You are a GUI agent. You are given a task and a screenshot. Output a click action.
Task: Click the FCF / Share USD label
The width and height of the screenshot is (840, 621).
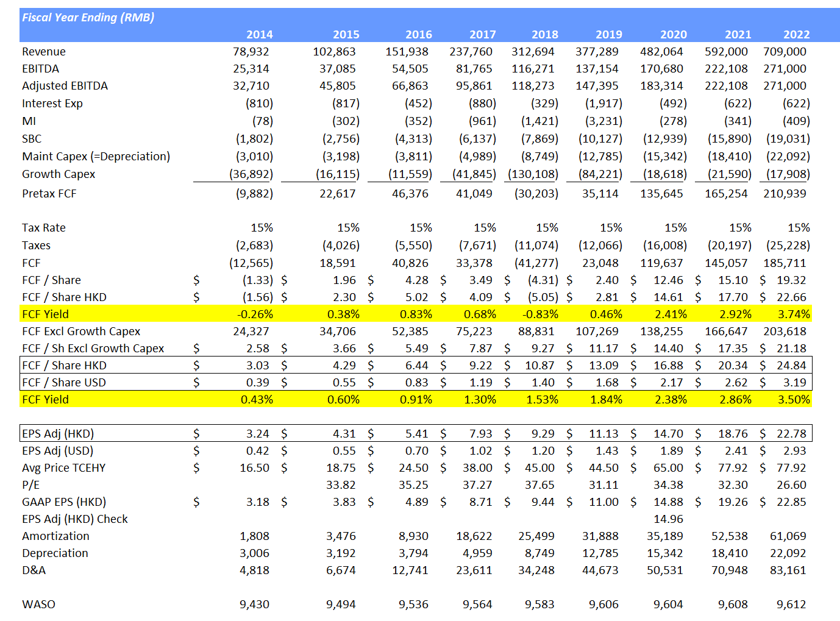pos(64,383)
